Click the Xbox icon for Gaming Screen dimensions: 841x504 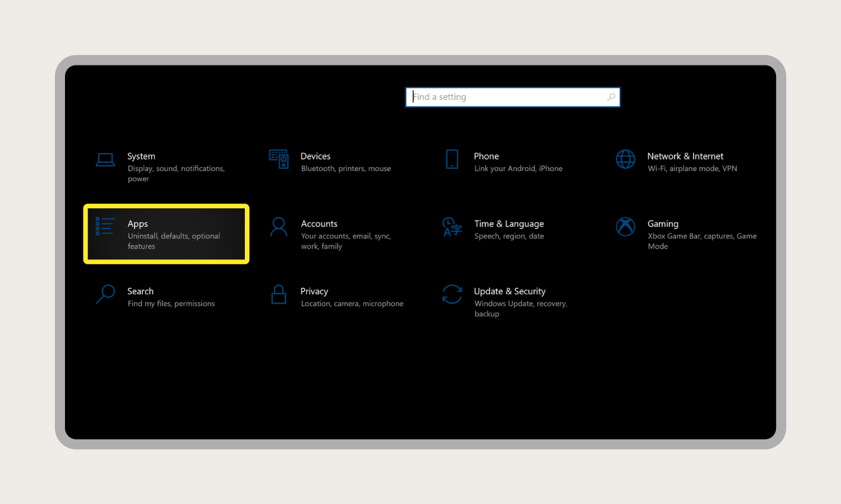(x=625, y=227)
